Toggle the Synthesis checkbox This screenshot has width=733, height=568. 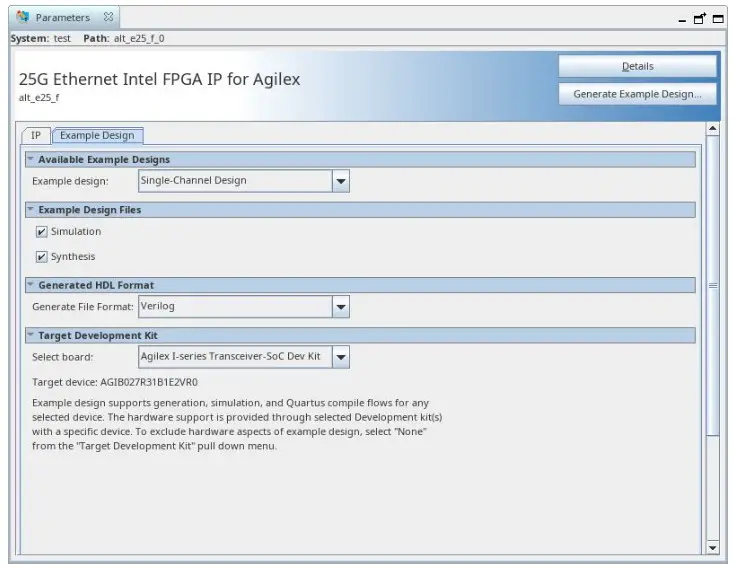(42, 257)
